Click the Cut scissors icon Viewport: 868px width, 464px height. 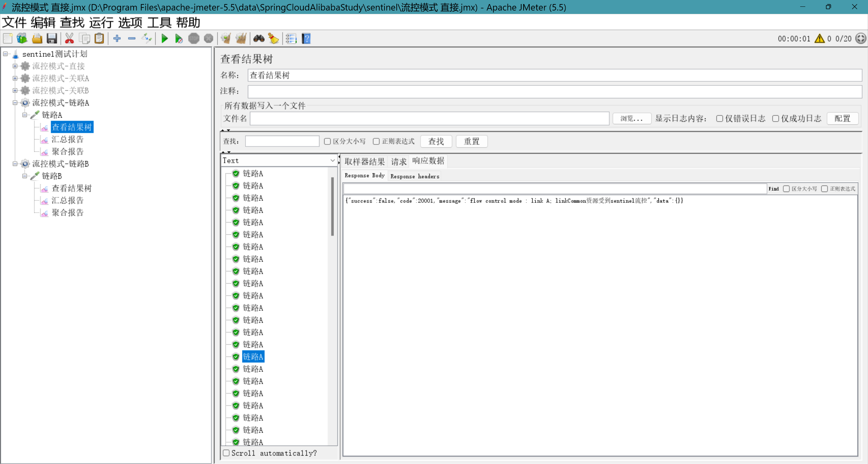pos(69,39)
